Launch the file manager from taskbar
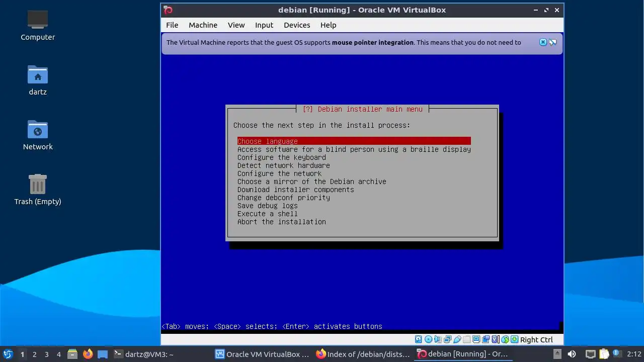The width and height of the screenshot is (644, 362). click(x=72, y=354)
